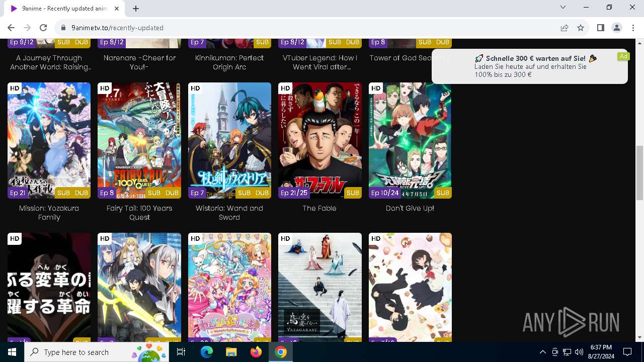Open Fairy Tail: 100 Years Quest poster
Image resolution: width=644 pixels, height=362 pixels.
[139, 141]
